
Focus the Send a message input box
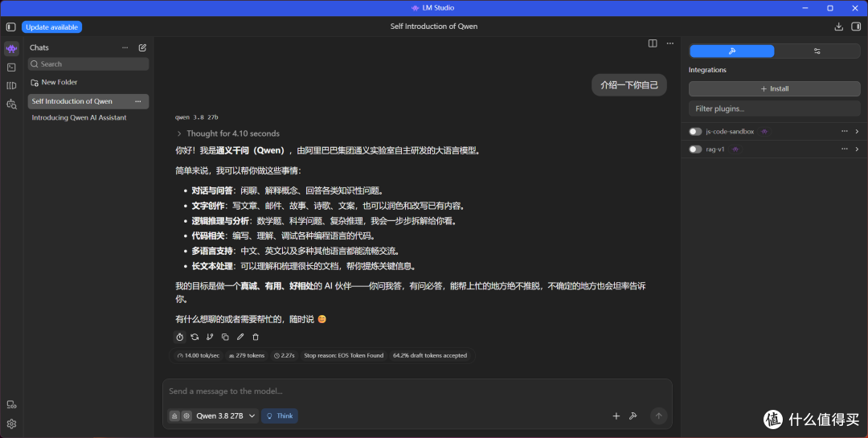[x=417, y=391]
